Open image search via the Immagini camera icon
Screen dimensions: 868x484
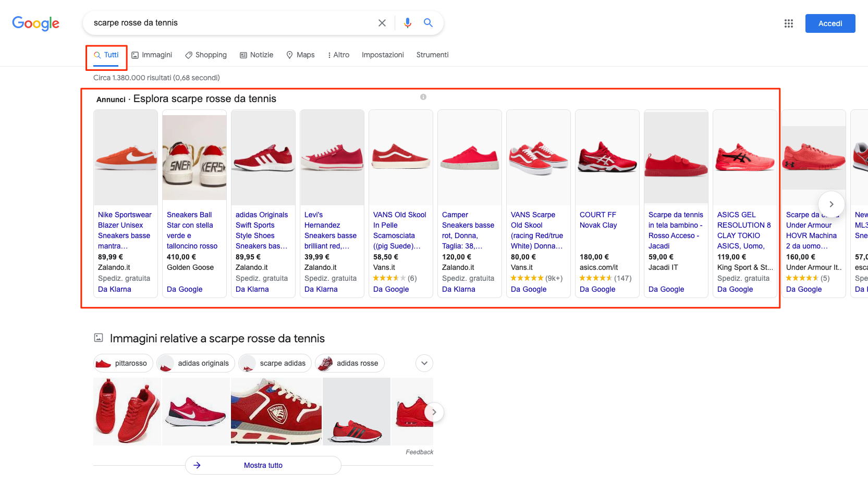tap(135, 55)
